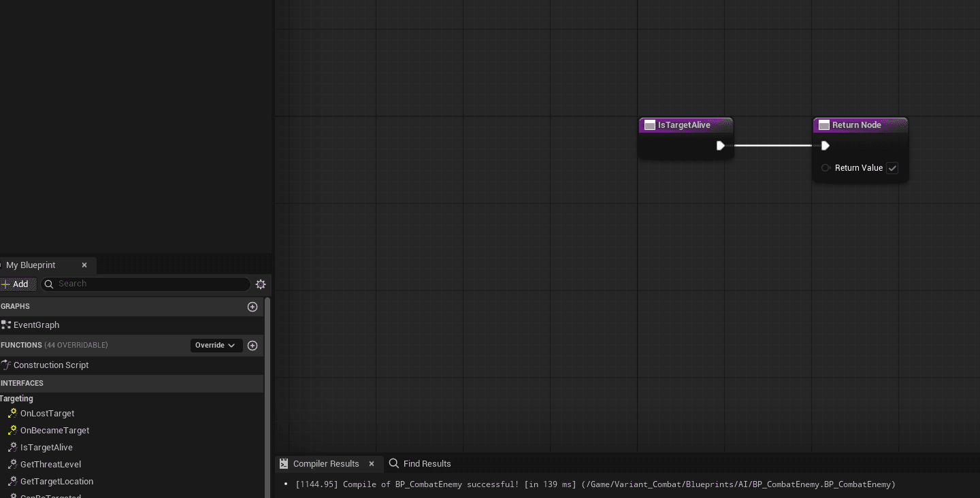Add a new function via Functions plus button
Image resolution: width=980 pixels, height=498 pixels.
click(252, 346)
